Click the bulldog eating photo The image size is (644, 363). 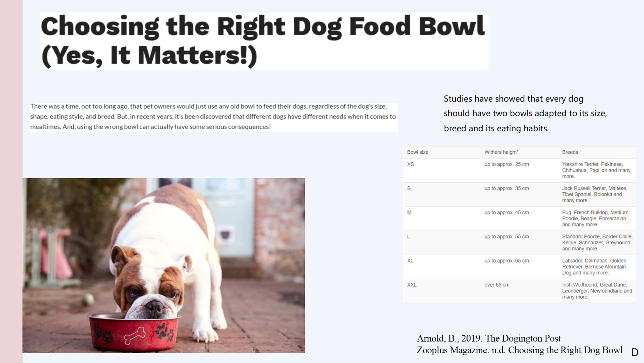[x=164, y=265]
